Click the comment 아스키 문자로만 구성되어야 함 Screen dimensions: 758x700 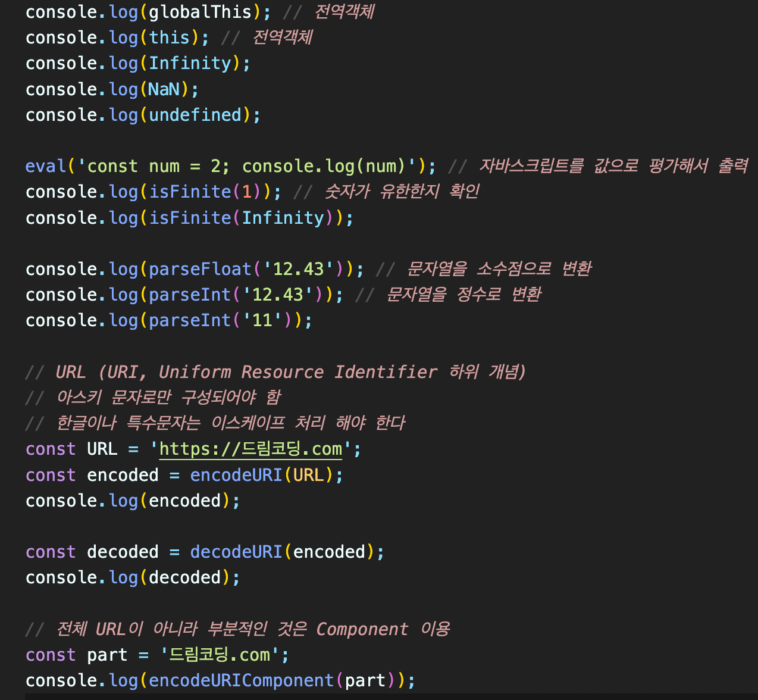click(x=154, y=398)
